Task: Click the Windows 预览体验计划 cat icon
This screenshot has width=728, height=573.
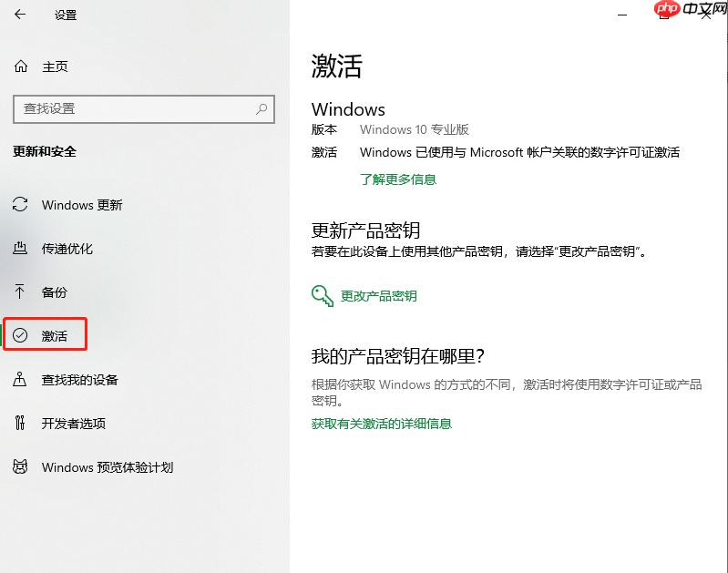Action: click(20, 466)
